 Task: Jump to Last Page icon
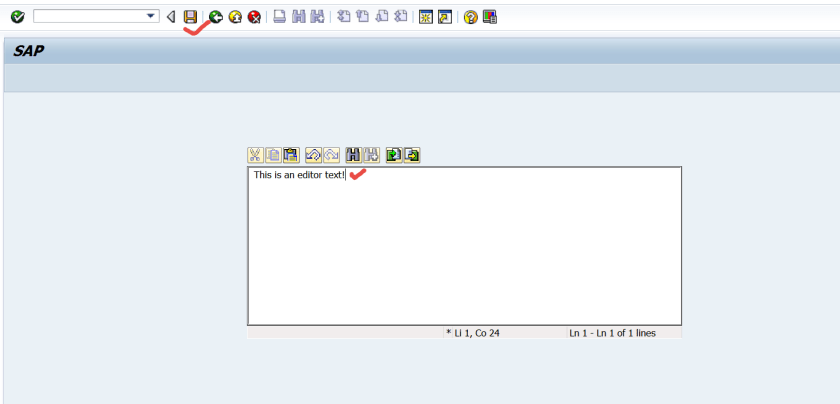[401, 17]
